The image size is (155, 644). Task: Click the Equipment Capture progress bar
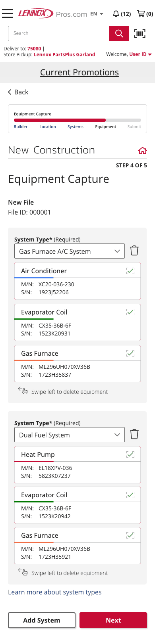click(77, 120)
